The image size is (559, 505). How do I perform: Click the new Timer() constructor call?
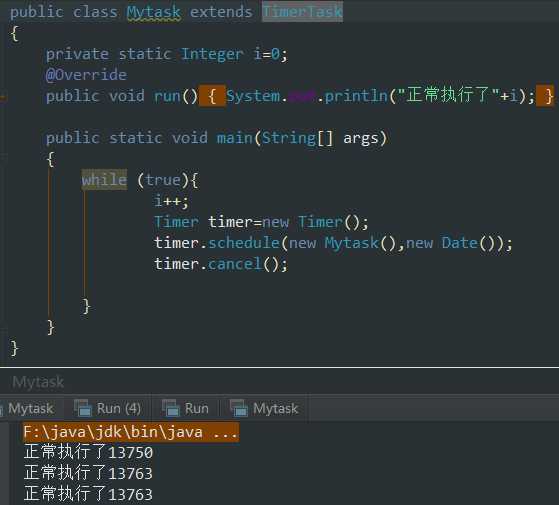coord(315,222)
